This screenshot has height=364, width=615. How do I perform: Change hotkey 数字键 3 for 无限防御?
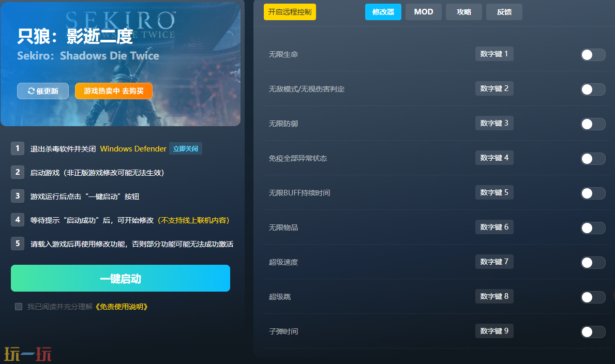tap(494, 123)
